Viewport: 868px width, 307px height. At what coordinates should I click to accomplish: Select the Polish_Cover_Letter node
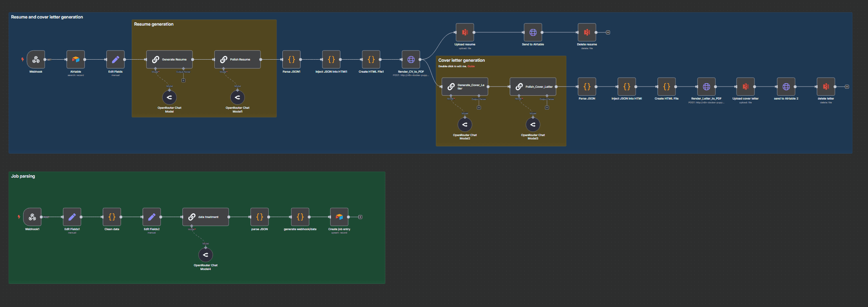[533, 87]
